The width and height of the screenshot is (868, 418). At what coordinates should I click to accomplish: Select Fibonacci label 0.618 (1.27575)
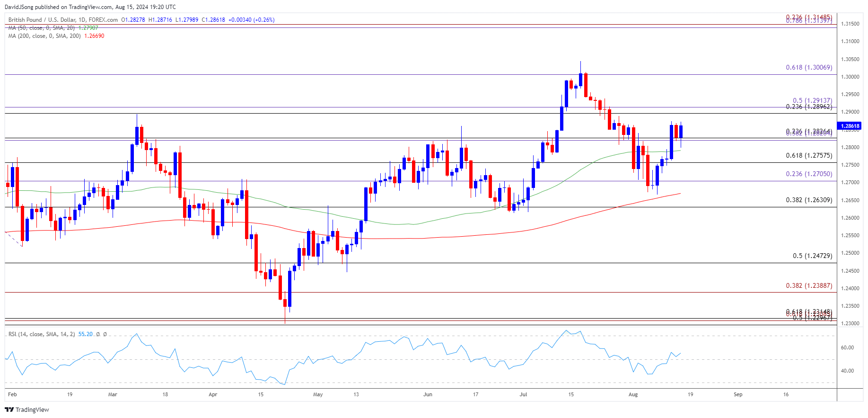[809, 155]
